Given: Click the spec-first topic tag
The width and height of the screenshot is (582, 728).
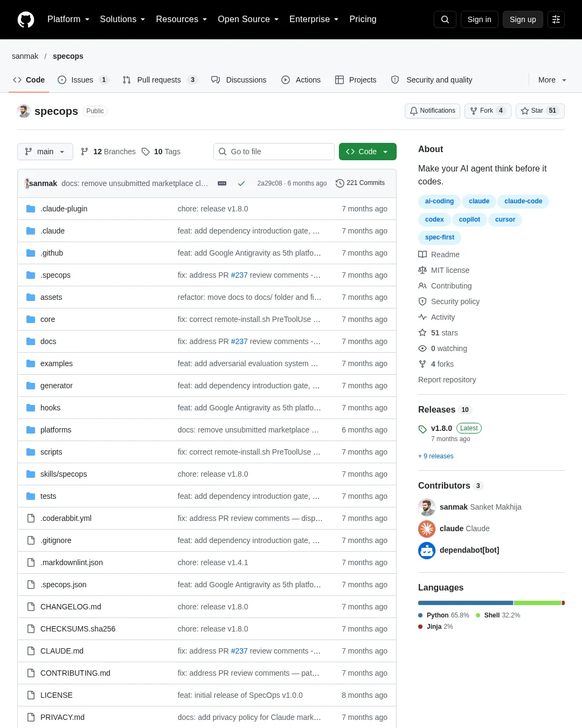Looking at the screenshot, I should (x=440, y=237).
